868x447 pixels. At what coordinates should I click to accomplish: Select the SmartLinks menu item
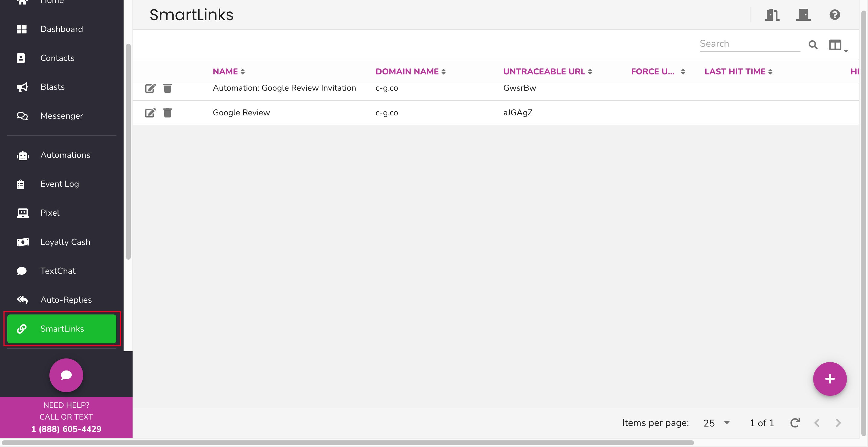click(62, 329)
